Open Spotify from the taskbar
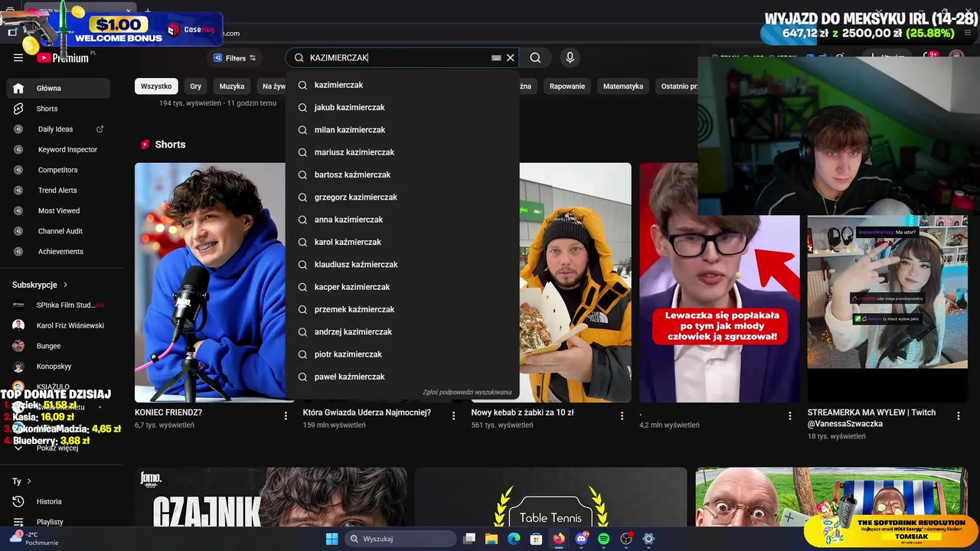 coord(603,539)
